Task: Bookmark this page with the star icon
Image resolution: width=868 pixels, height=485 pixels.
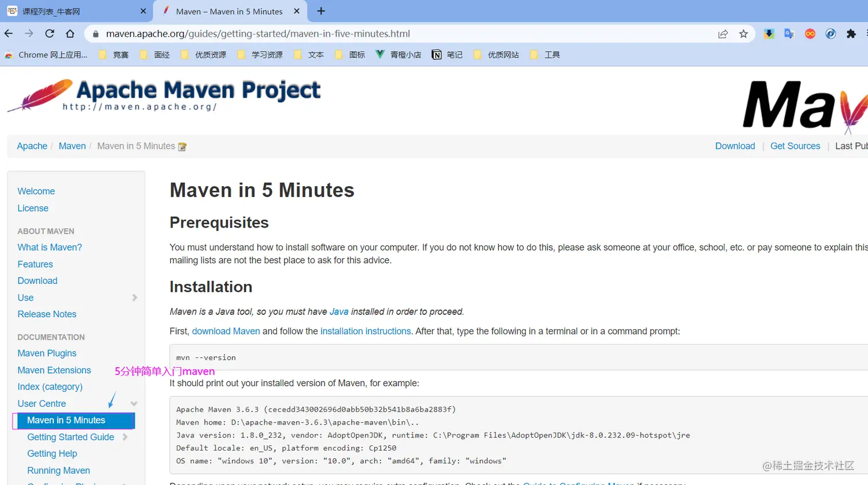Action: pos(743,34)
